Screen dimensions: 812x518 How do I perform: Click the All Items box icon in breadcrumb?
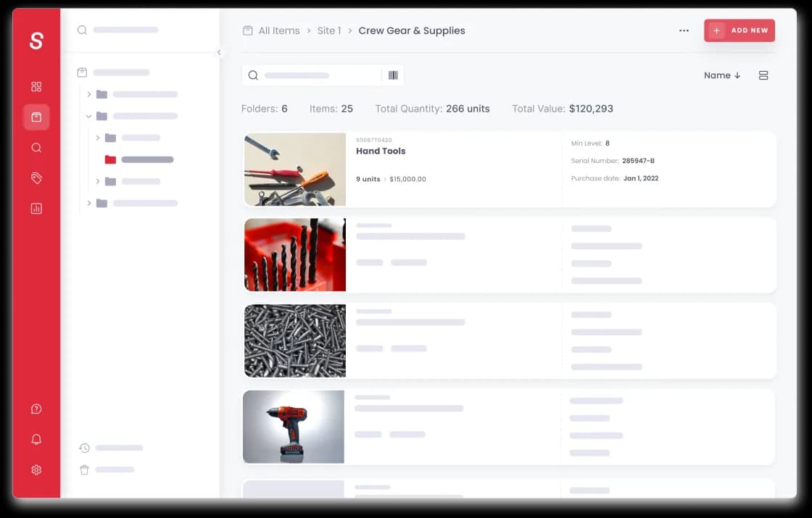click(x=248, y=30)
